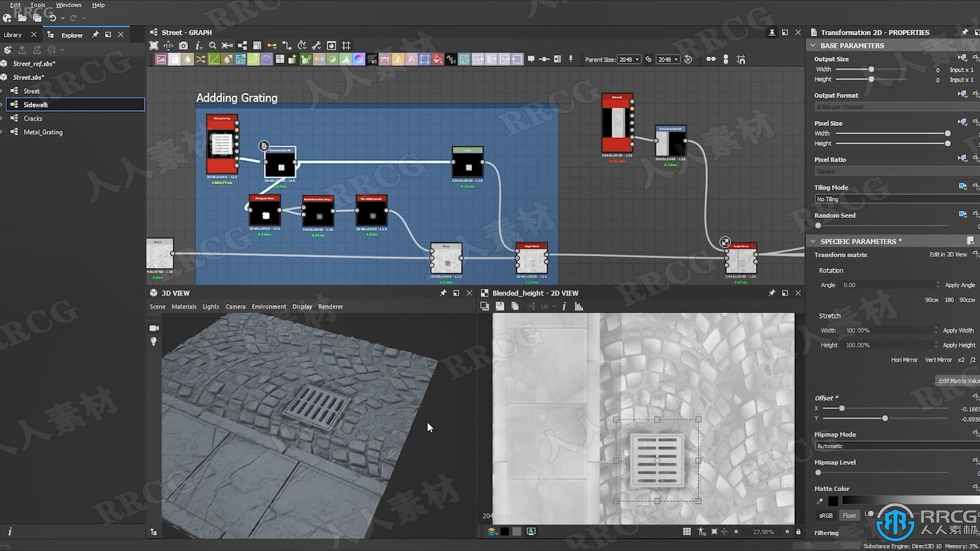Click the reset parent size icon

pos(688,59)
